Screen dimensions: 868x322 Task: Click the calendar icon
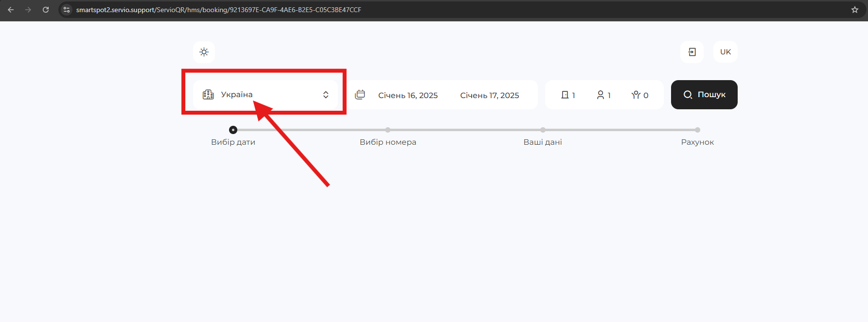(x=360, y=95)
